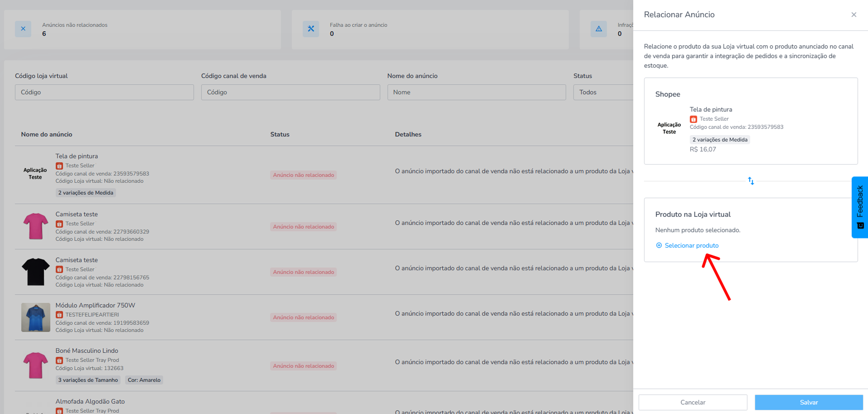Click the warning triangle icon for Infrações
The image size is (868, 414).
click(x=599, y=29)
